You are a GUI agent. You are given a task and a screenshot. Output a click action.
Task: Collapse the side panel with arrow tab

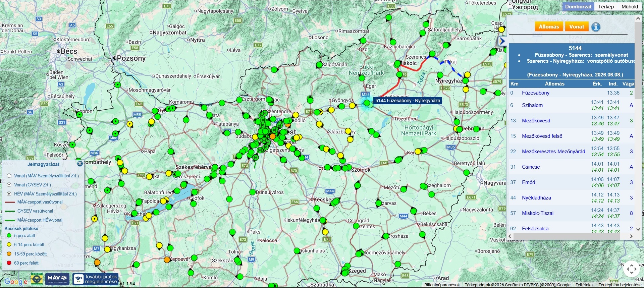[x=502, y=41]
